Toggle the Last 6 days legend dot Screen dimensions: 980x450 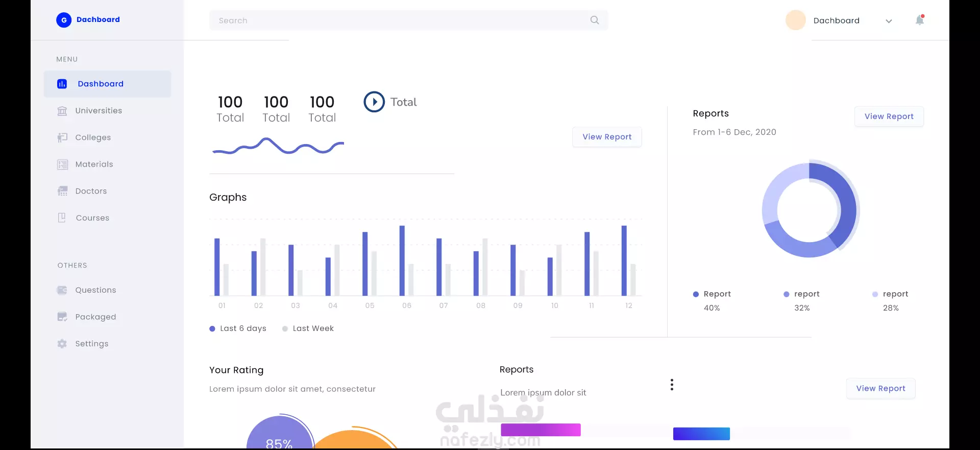click(x=212, y=329)
